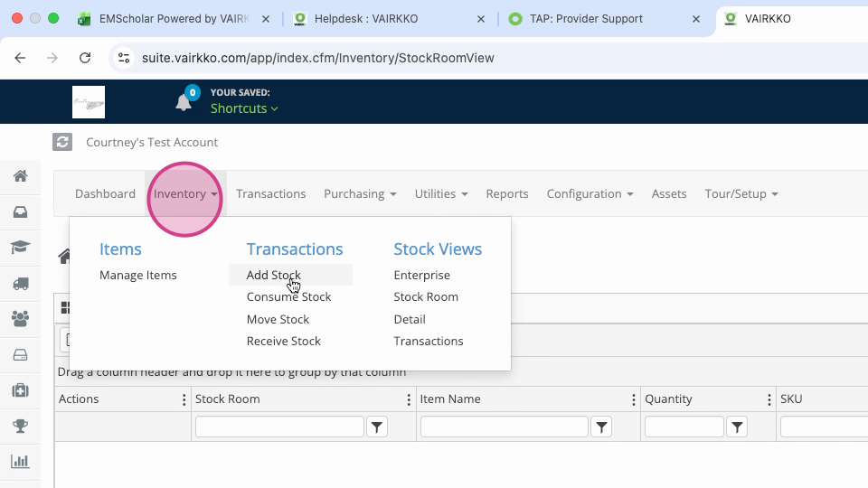Open the Home icon in left sidebar
Screen dimensions: 868x488
(21, 176)
